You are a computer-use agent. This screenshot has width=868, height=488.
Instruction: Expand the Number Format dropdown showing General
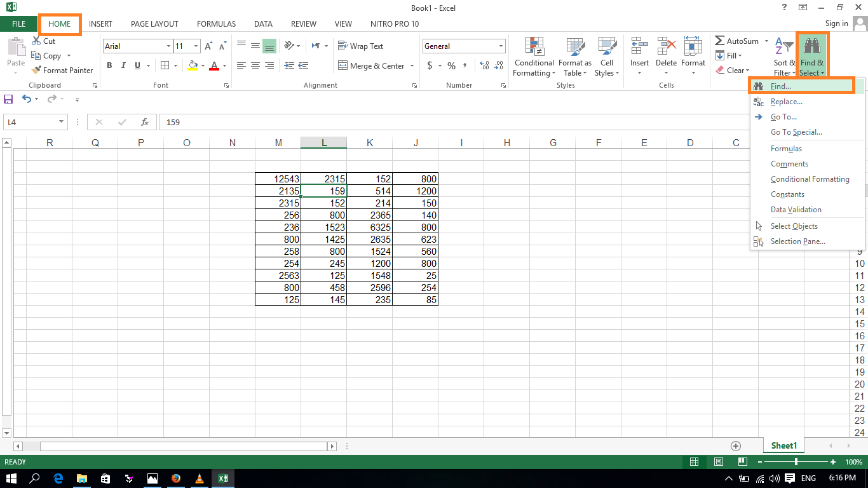(501, 46)
